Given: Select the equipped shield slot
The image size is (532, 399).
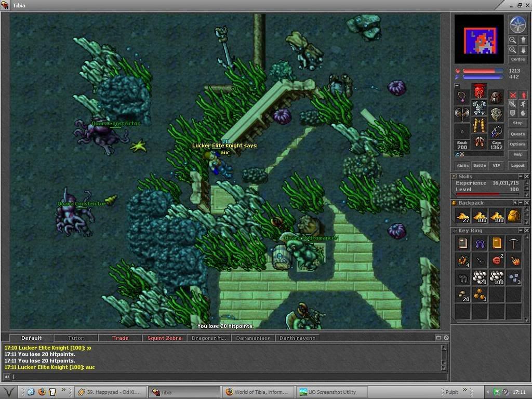Looking at the screenshot, I should pyautogui.click(x=496, y=114).
